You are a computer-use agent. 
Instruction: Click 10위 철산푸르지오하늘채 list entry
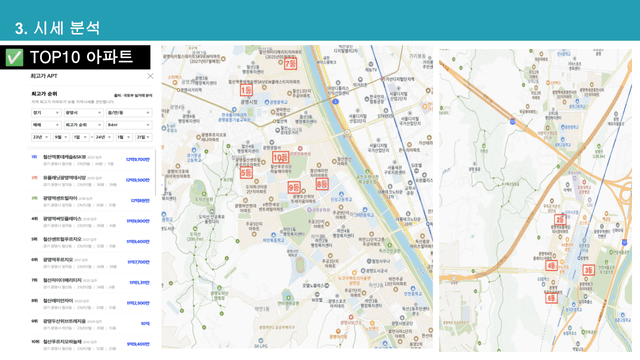pos(91,344)
